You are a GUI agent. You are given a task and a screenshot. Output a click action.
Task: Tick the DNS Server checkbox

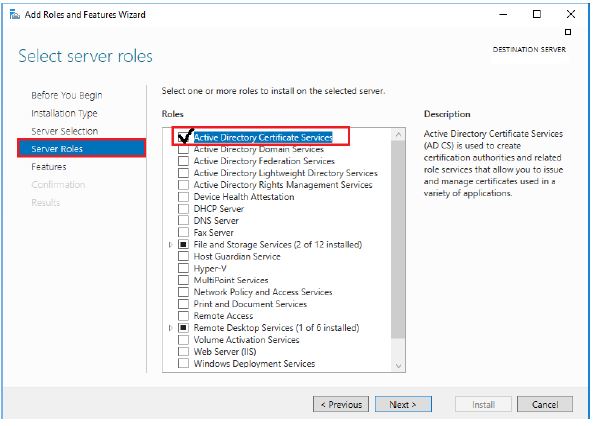click(x=183, y=221)
